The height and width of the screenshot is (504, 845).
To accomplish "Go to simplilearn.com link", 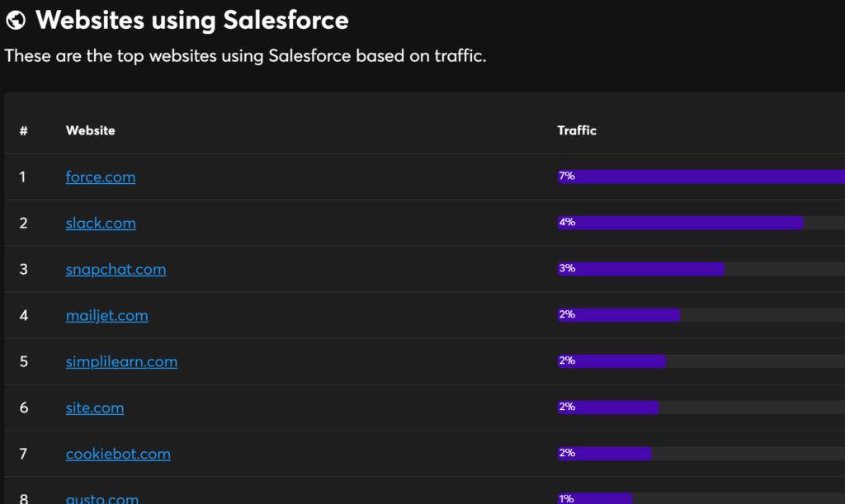I will (x=121, y=362).
